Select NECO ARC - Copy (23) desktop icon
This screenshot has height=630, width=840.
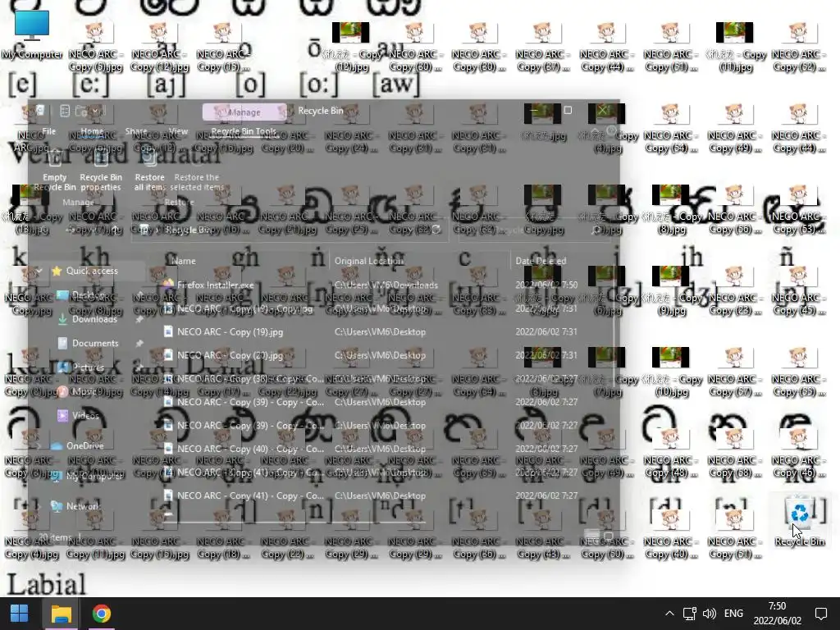[734, 291]
